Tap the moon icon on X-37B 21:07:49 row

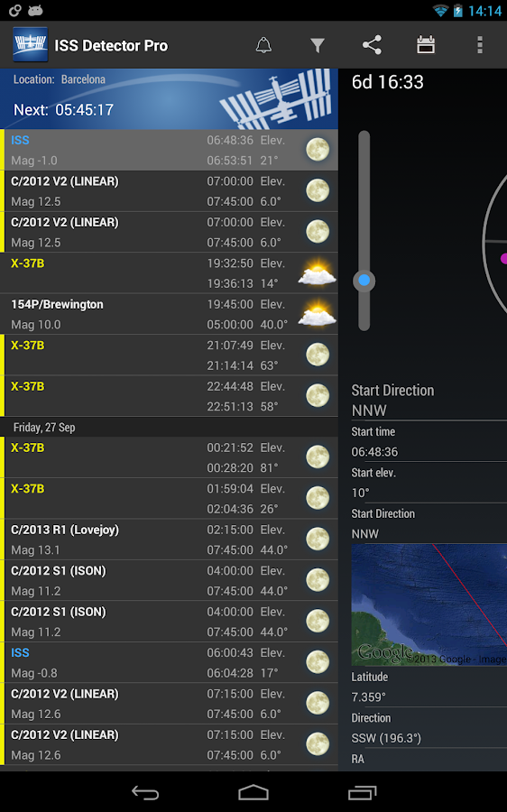[x=318, y=355]
